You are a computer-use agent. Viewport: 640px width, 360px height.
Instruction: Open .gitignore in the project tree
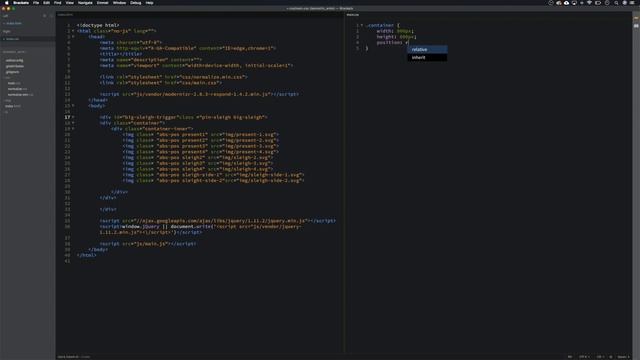coord(12,72)
